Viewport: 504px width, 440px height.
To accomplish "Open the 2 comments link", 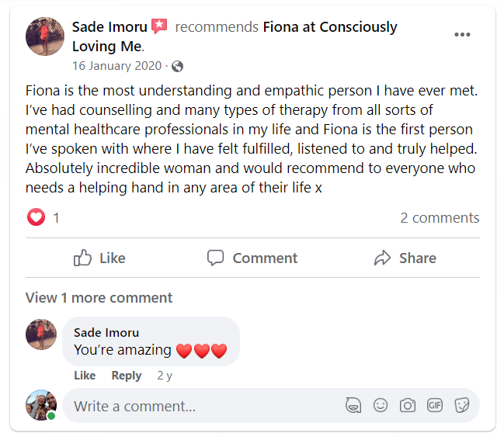I will click(x=440, y=218).
